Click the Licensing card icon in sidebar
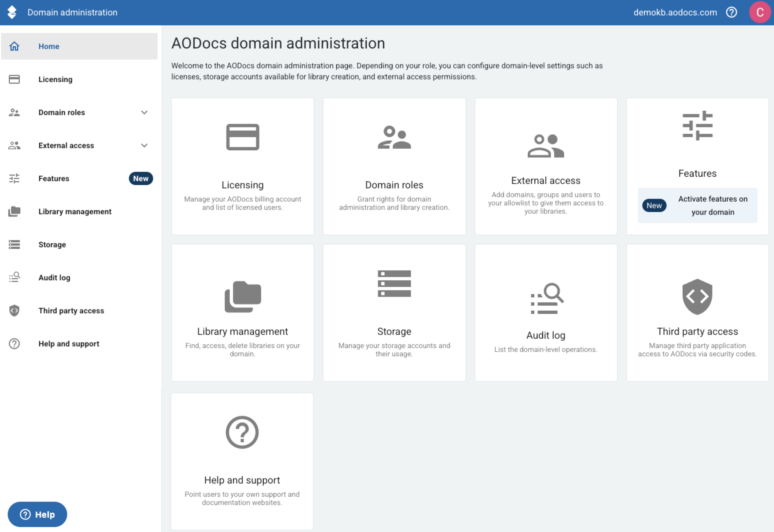This screenshot has width=774, height=532. tap(14, 79)
